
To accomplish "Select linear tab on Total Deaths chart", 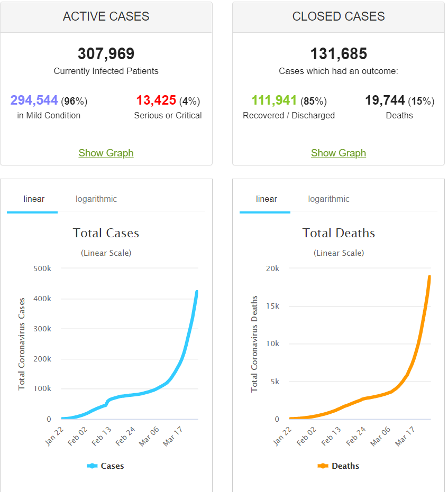I will point(267,199).
